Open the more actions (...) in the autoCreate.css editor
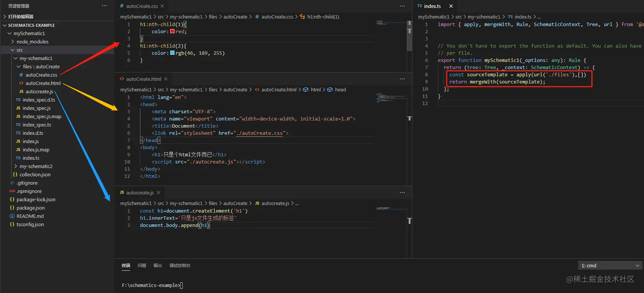Screen dimensions: 644x293 click(402, 6)
